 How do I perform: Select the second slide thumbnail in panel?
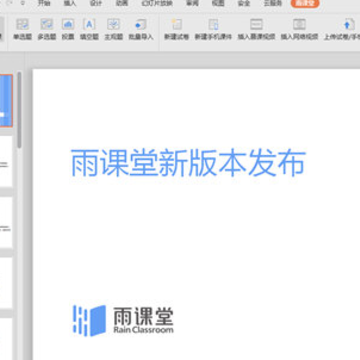pyautogui.click(x=6, y=161)
